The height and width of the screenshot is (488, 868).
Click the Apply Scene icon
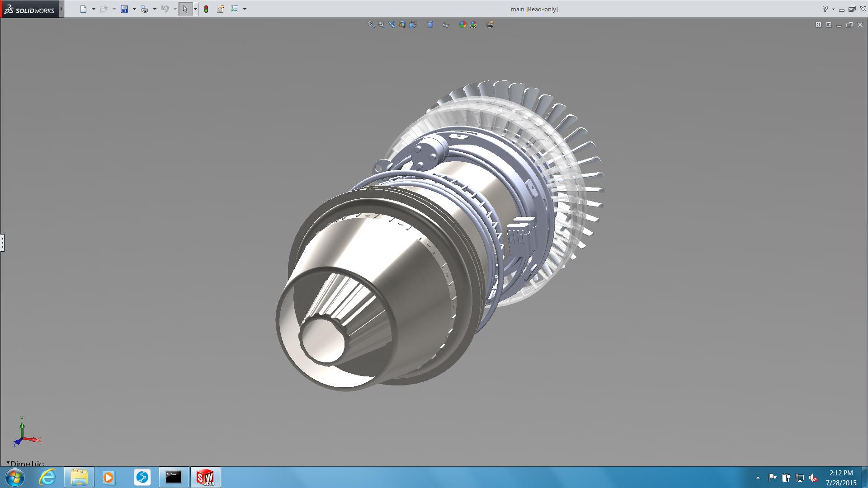click(473, 25)
